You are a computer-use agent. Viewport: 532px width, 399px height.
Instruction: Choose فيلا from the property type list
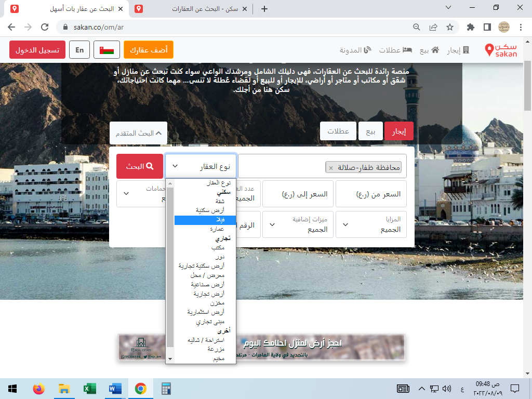coord(205,220)
